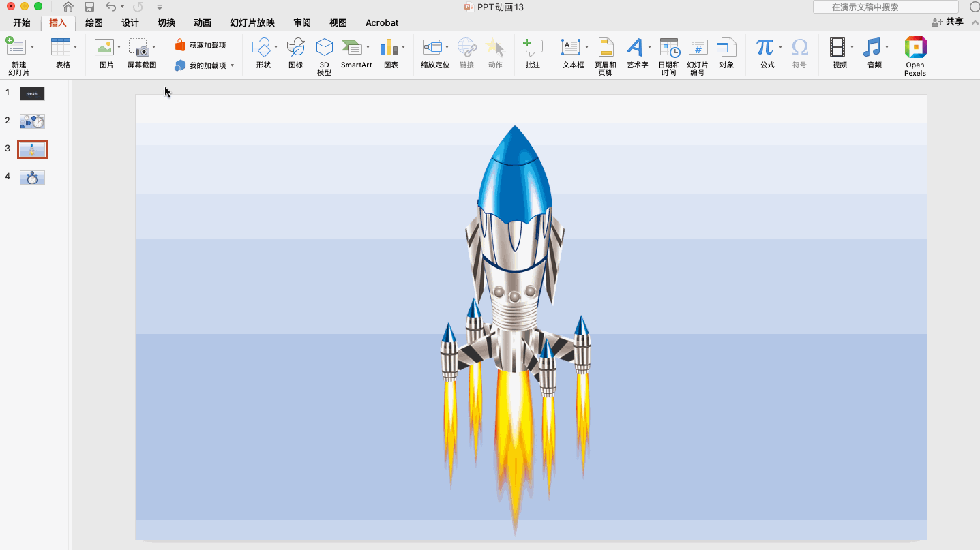Expand the 视频 dropdown arrow

(852, 47)
